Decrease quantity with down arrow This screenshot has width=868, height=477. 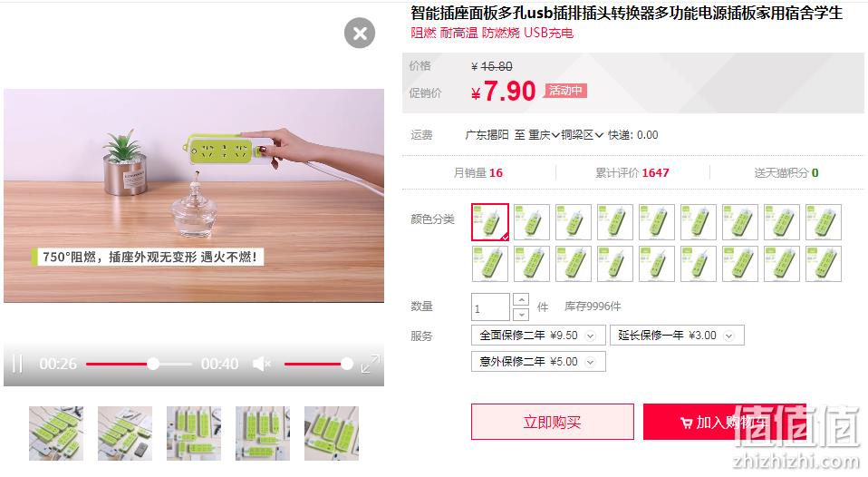click(x=521, y=314)
